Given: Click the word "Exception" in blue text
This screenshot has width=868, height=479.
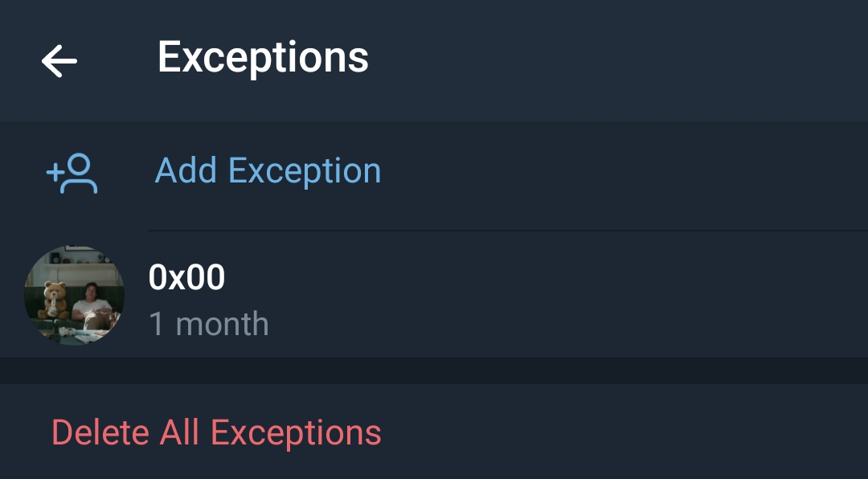Looking at the screenshot, I should click(305, 171).
